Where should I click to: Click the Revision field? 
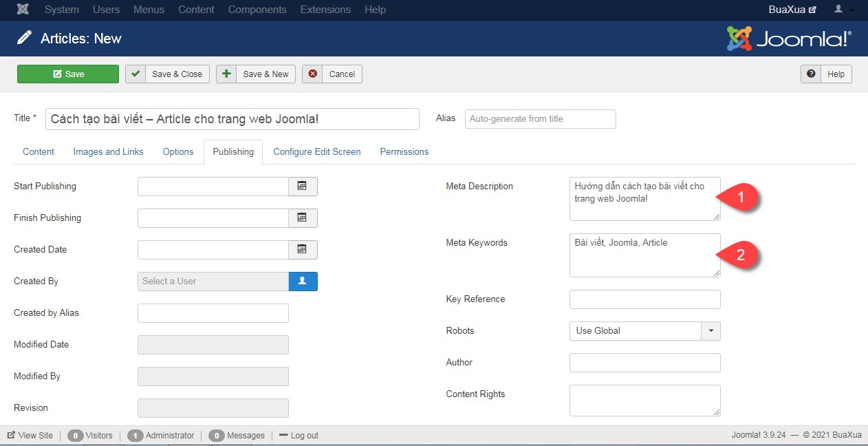click(213, 408)
